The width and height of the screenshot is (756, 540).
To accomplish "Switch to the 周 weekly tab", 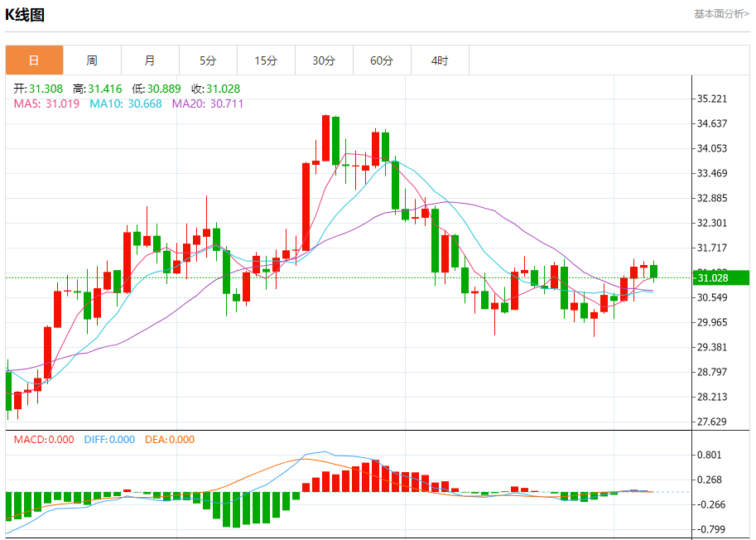I will (92, 60).
